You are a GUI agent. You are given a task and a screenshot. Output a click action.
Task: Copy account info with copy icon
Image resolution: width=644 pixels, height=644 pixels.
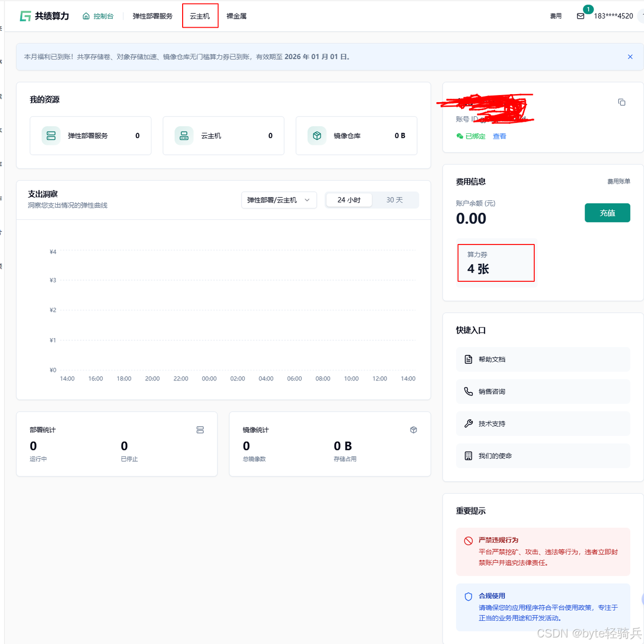coord(621,102)
